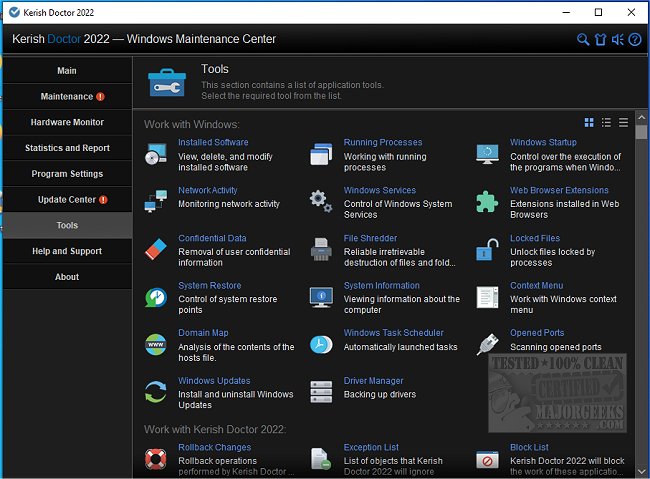This screenshot has width=650, height=479.
Task: Switch to details lines view mode
Action: point(623,123)
